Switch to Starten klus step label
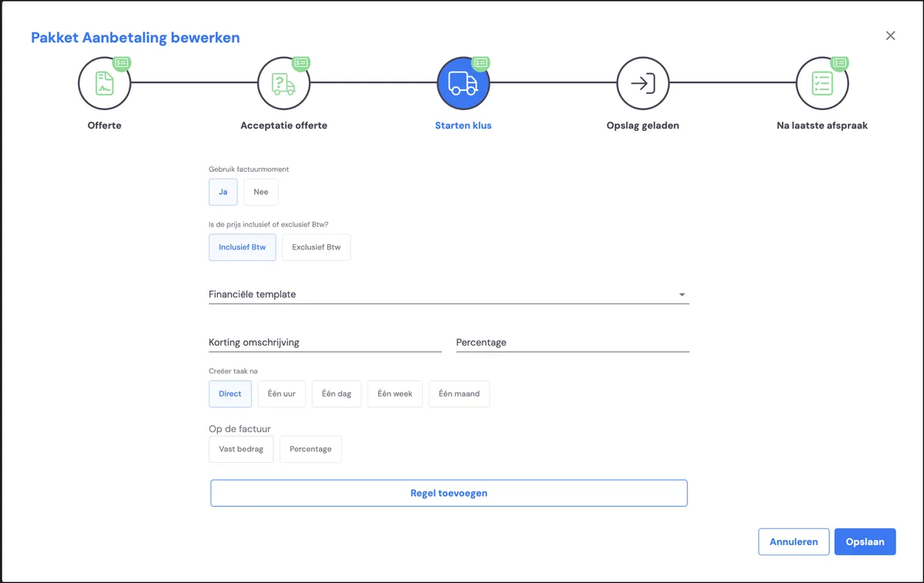The width and height of the screenshot is (924, 583). 464,126
